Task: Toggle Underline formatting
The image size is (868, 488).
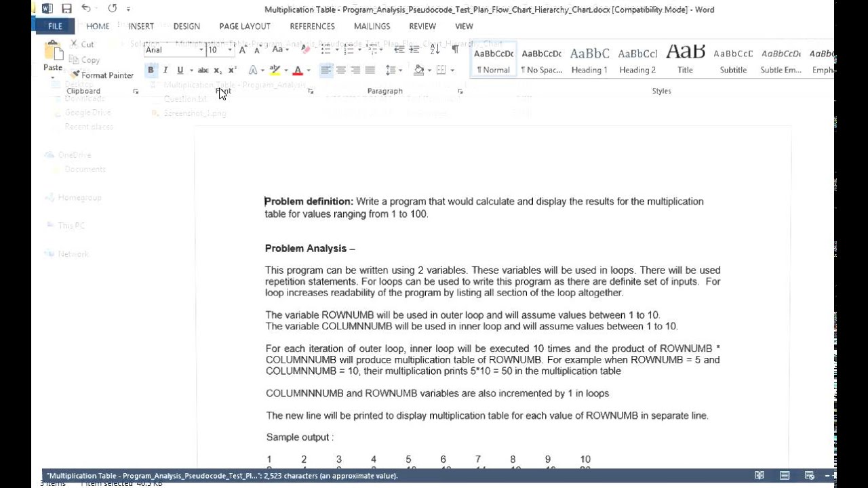Action: (x=180, y=70)
